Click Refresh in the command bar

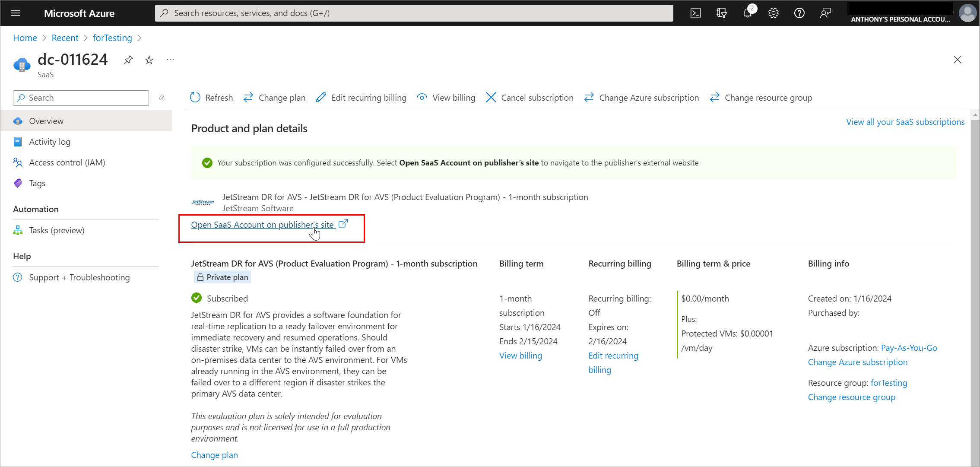pos(212,98)
